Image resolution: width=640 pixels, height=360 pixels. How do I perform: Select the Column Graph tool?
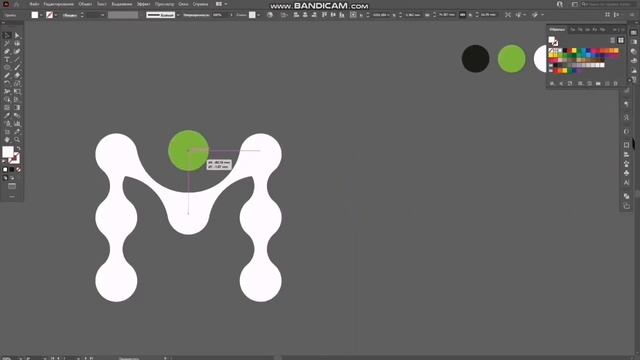[17, 124]
